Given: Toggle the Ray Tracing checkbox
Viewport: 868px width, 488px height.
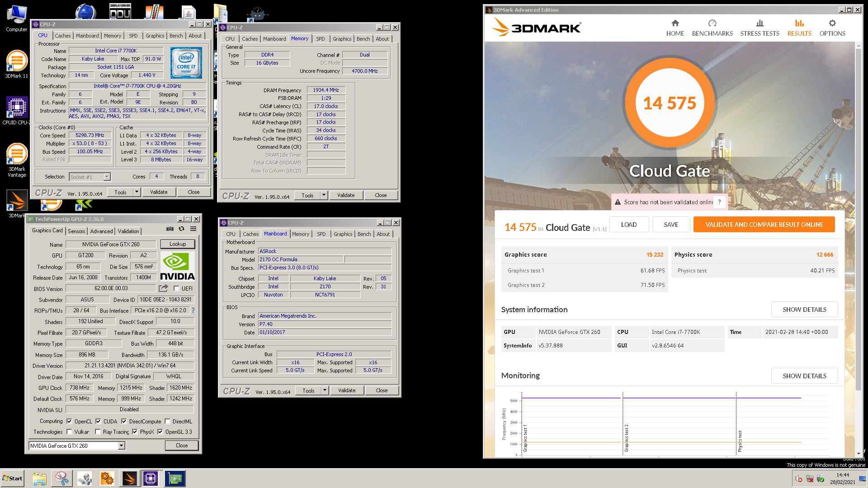Looking at the screenshot, I should pyautogui.click(x=98, y=432).
